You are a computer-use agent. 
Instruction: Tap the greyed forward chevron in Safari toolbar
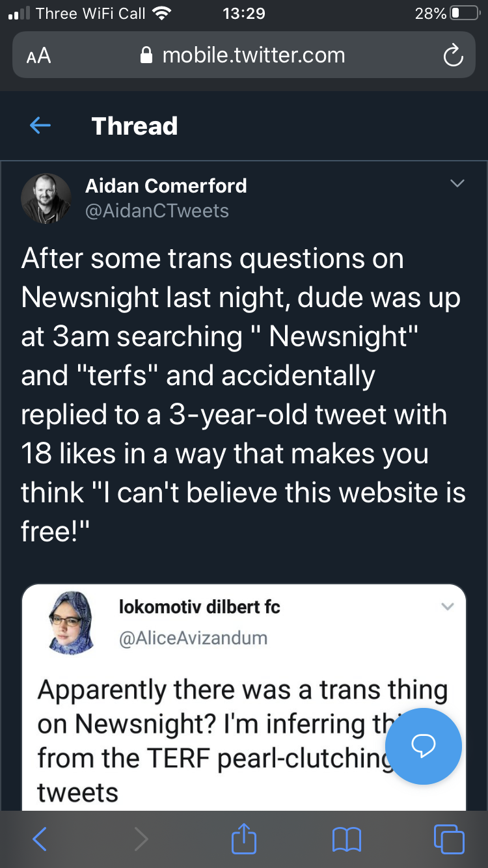pyautogui.click(x=141, y=839)
